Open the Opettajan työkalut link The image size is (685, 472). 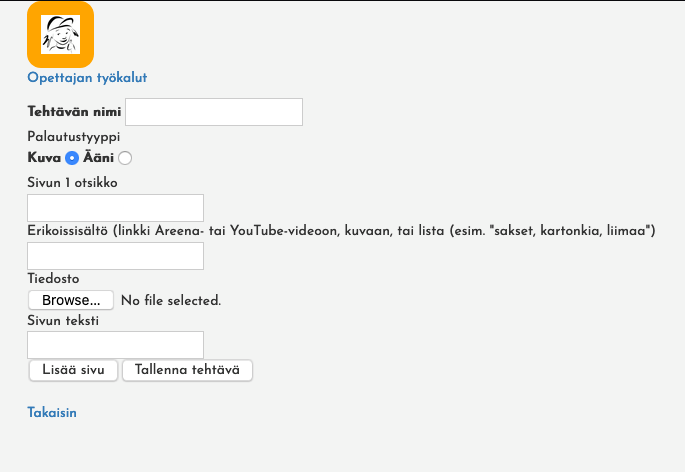(x=88, y=77)
